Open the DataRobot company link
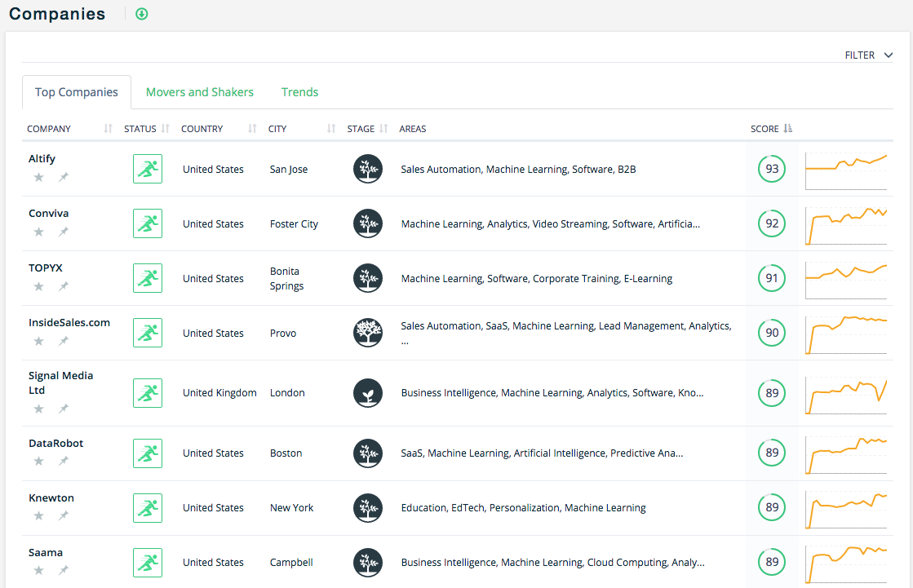 [x=56, y=443]
